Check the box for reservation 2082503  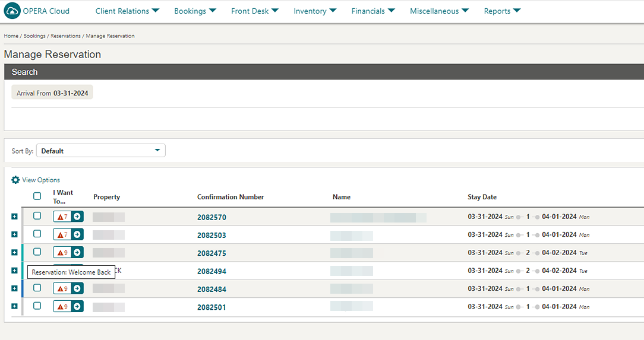tap(37, 234)
